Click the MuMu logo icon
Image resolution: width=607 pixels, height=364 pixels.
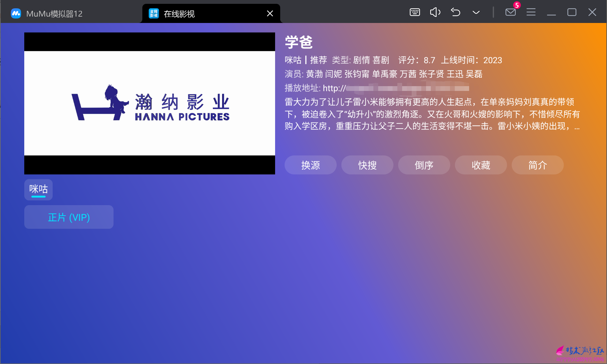coord(16,13)
